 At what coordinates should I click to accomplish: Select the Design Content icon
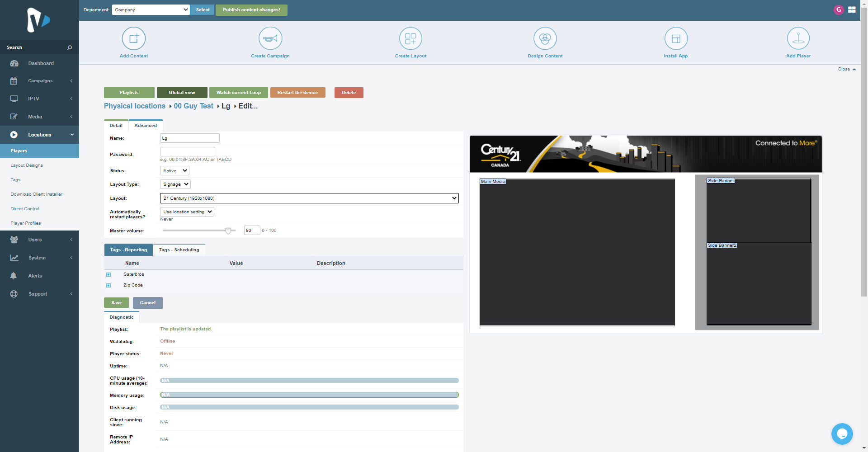545,38
